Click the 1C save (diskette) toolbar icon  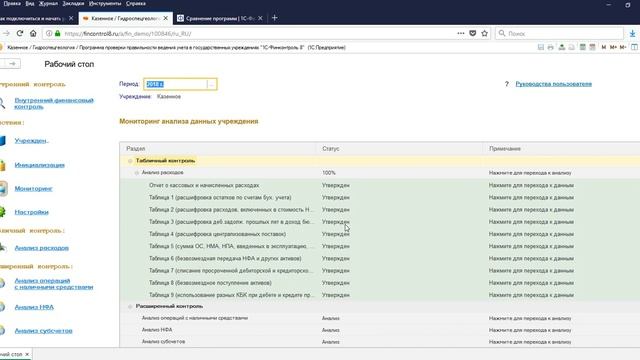pos(541,47)
